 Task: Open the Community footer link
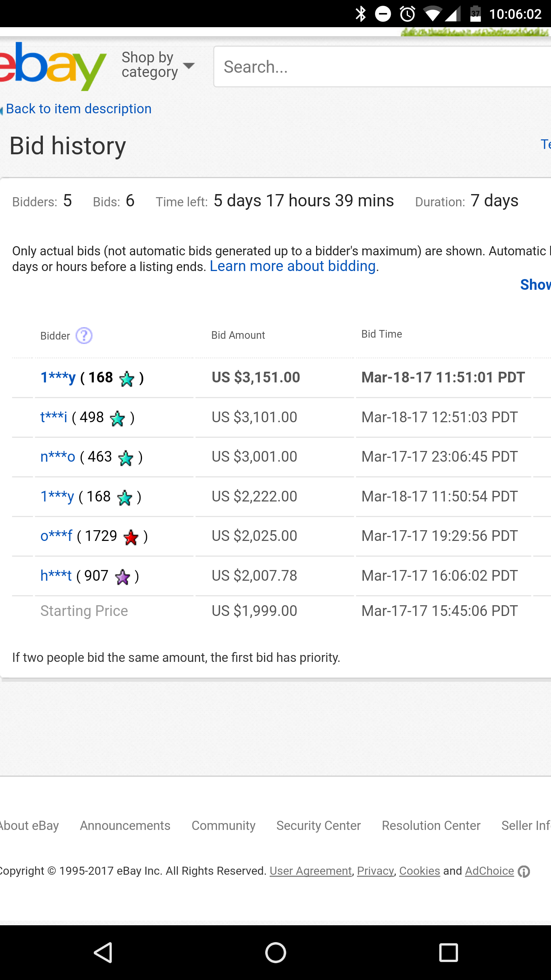[223, 826]
